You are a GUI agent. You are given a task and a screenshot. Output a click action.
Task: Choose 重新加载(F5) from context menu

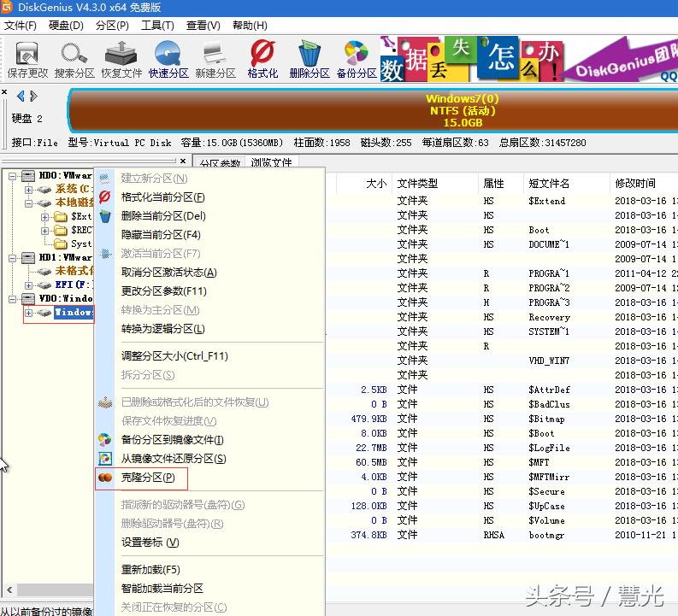point(150,570)
